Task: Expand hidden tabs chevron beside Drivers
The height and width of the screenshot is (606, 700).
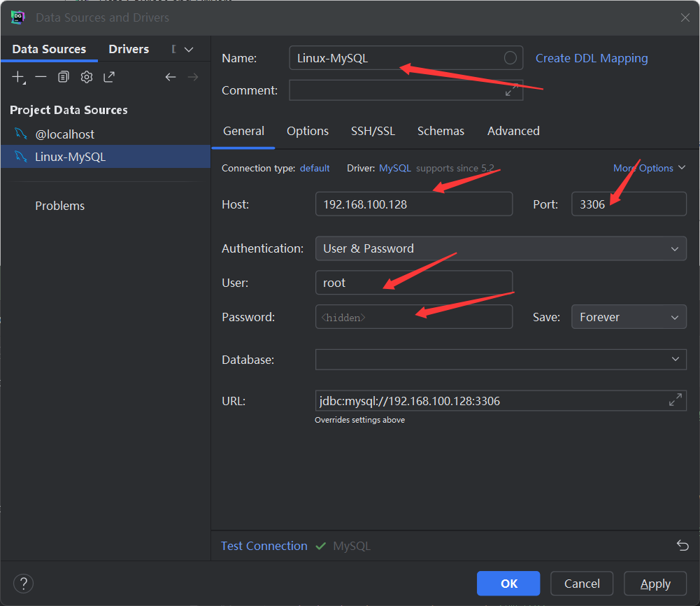Action: 189,49
